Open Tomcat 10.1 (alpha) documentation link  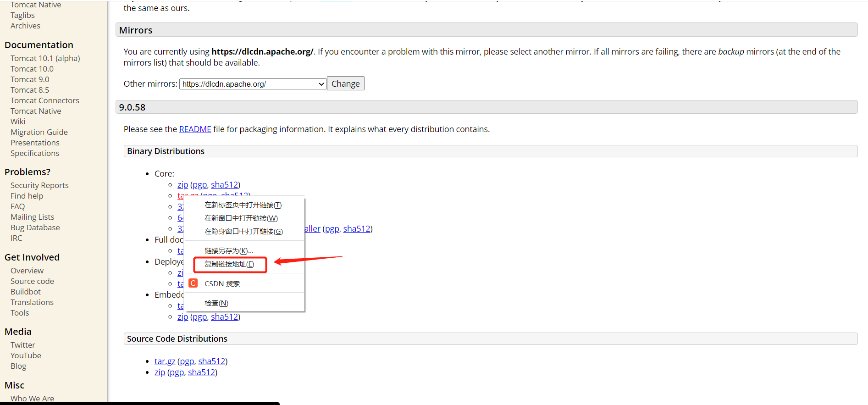(x=45, y=58)
